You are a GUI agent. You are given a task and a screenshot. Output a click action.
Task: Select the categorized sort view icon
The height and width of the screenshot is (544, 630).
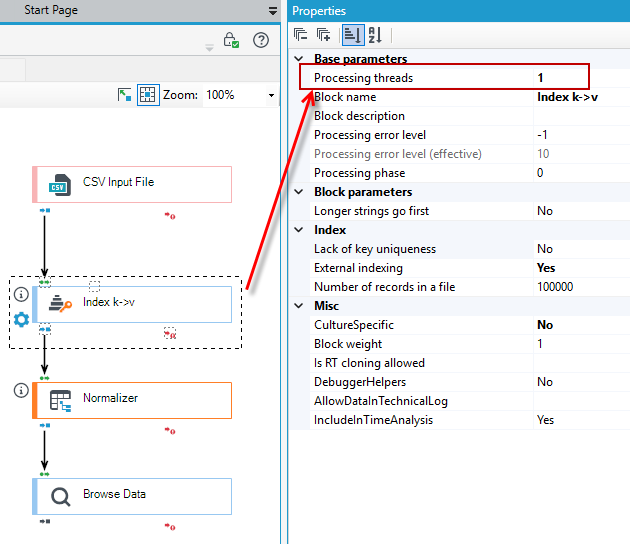click(353, 35)
